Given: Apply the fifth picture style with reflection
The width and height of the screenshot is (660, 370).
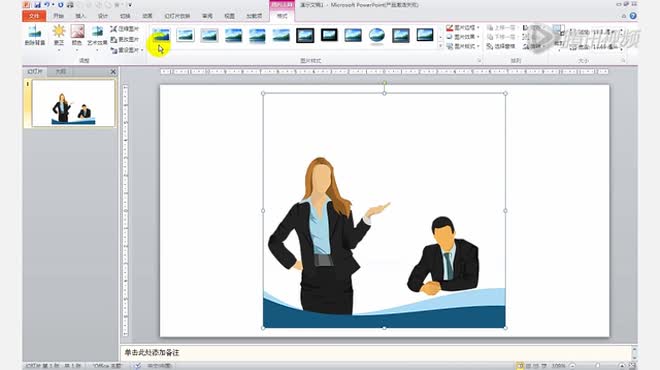Looking at the screenshot, I should click(x=257, y=35).
